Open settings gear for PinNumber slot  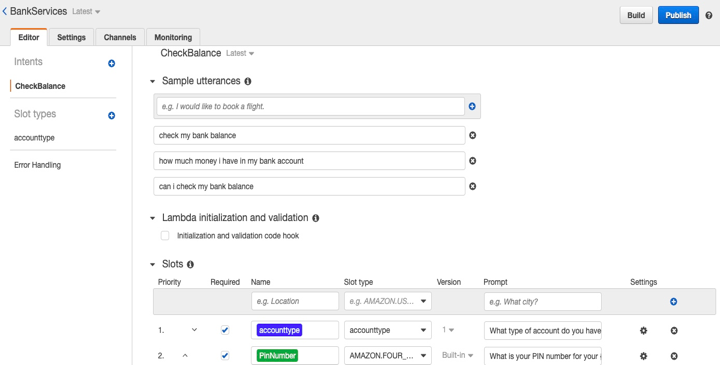point(643,356)
